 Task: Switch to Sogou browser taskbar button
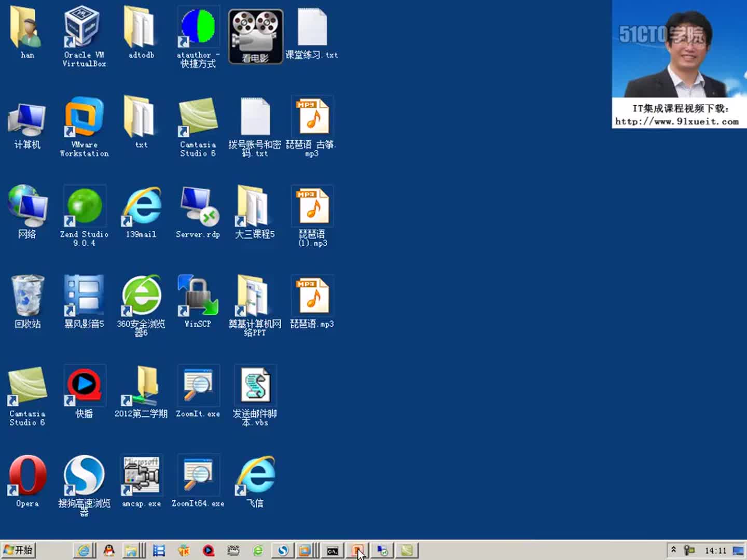tap(283, 551)
